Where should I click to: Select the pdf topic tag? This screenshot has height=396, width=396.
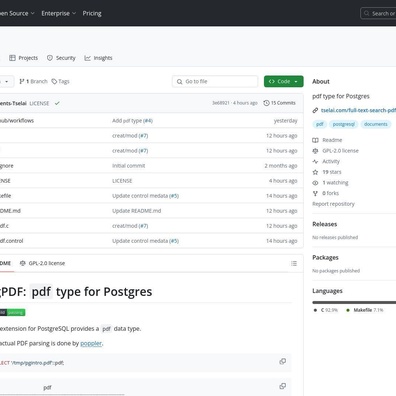(x=320, y=124)
